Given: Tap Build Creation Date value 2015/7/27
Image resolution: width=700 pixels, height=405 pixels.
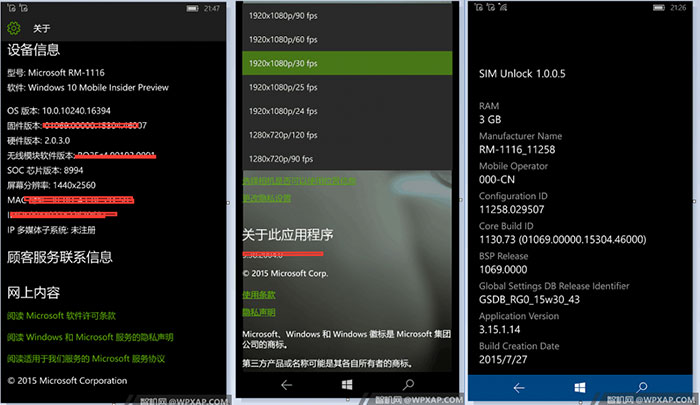Looking at the screenshot, I should coord(503,359).
